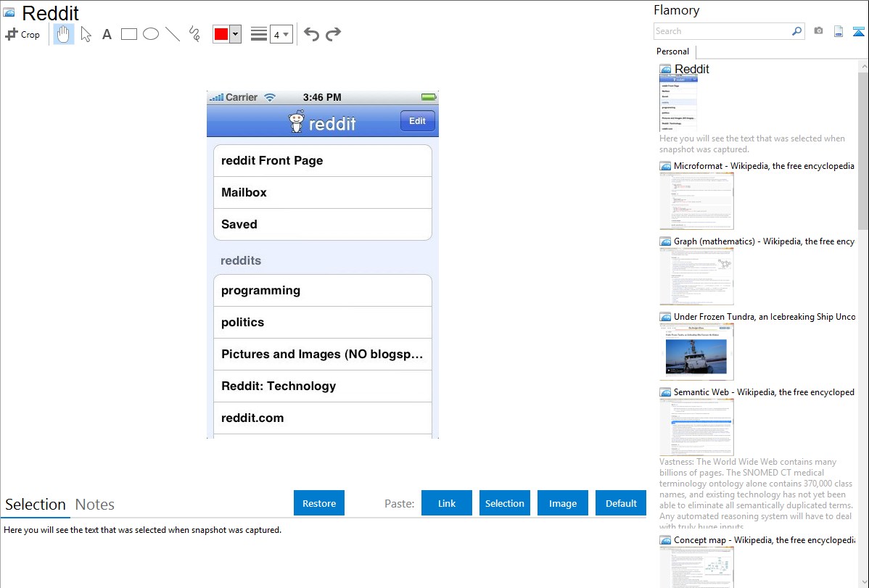Click inside the Flamory search field
This screenshot has height=588, width=869.
click(x=722, y=31)
